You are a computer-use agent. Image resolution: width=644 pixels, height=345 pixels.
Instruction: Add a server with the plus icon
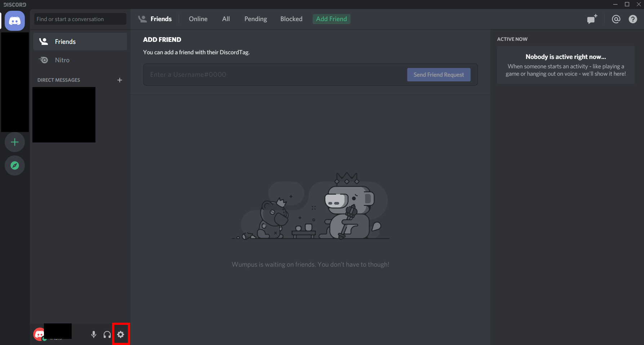pos(15,142)
